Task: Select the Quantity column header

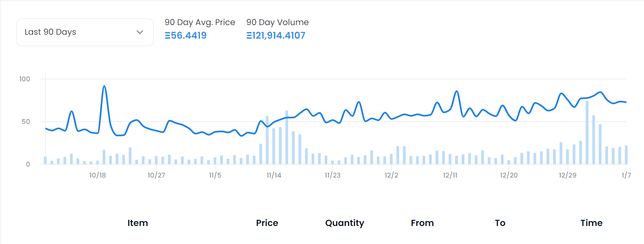Action: 344,223
